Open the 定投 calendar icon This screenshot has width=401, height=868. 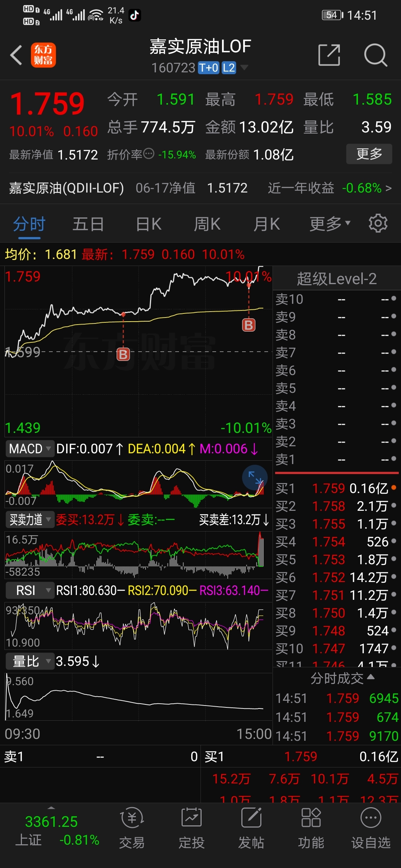point(191,818)
